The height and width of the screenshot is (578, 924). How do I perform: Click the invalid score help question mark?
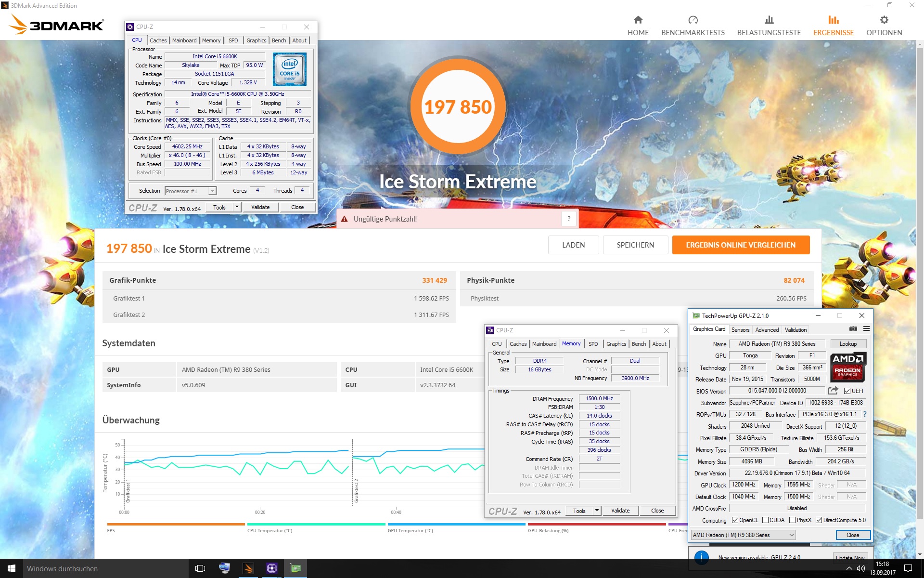pos(569,219)
